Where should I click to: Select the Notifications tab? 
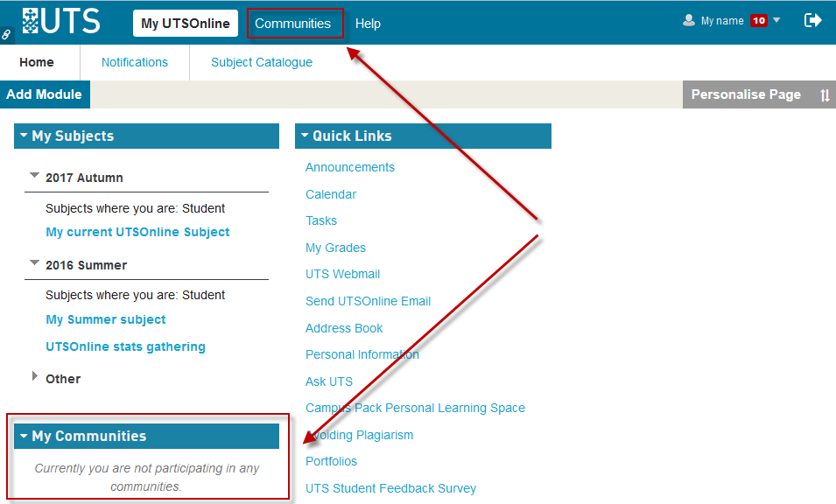point(135,62)
